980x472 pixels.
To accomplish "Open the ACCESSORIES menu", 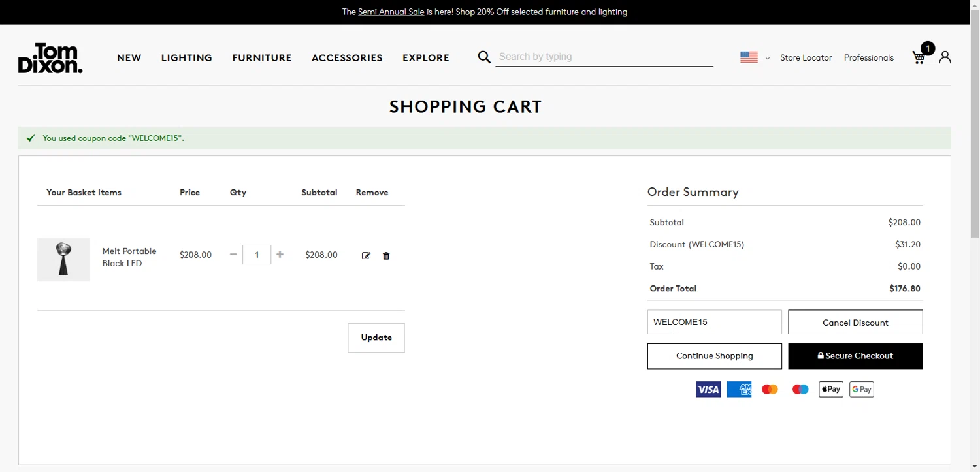I will (x=347, y=58).
